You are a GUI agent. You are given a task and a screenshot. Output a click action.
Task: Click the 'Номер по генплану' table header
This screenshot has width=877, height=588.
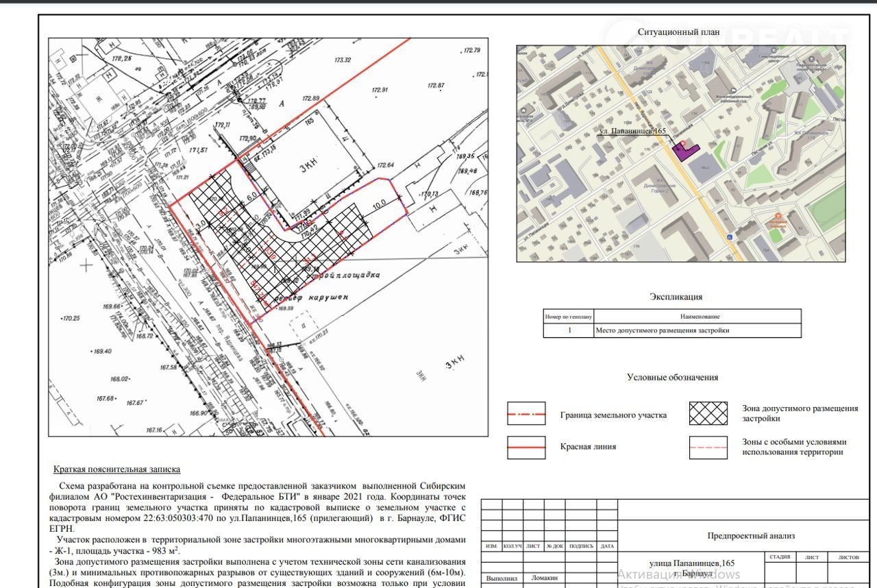click(x=569, y=317)
